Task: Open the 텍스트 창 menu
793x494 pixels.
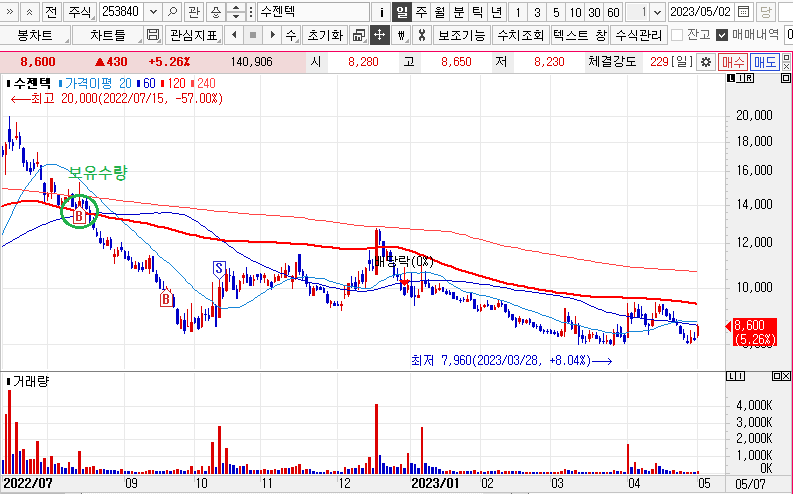Action: click(580, 35)
